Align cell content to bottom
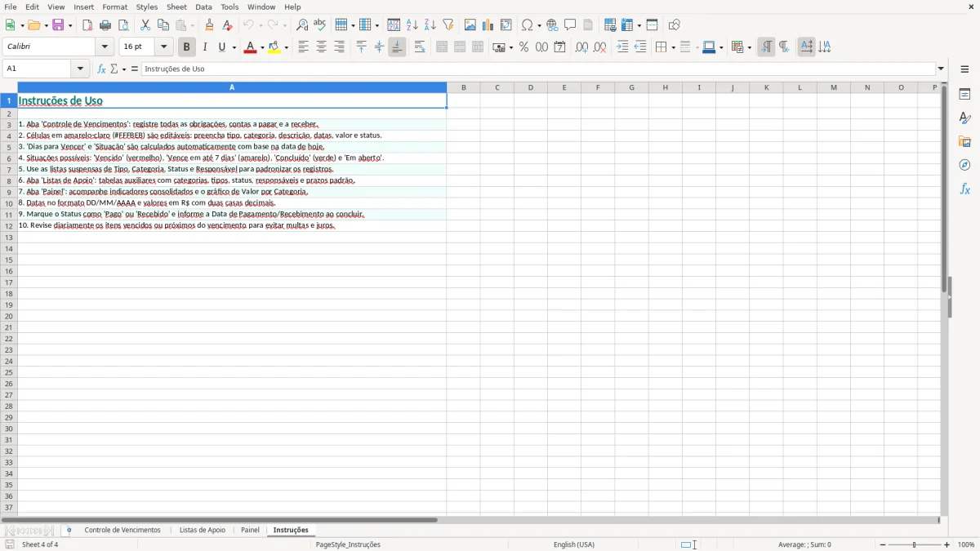The height and width of the screenshot is (551, 980). click(397, 47)
